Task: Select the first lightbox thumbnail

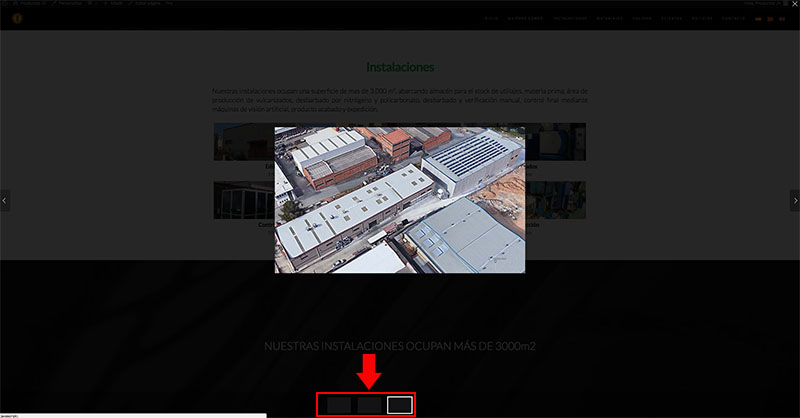Action: click(x=340, y=405)
